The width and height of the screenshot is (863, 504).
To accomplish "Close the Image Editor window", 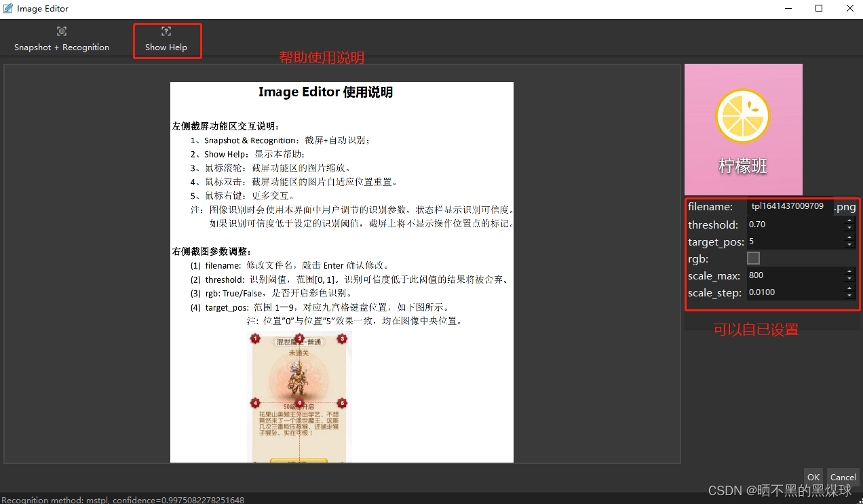I will 849,8.
